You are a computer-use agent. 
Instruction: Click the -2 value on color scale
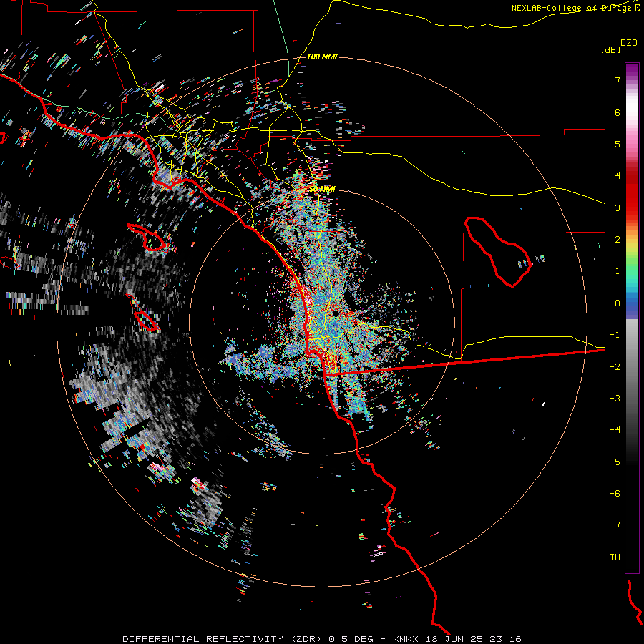[x=615, y=367]
